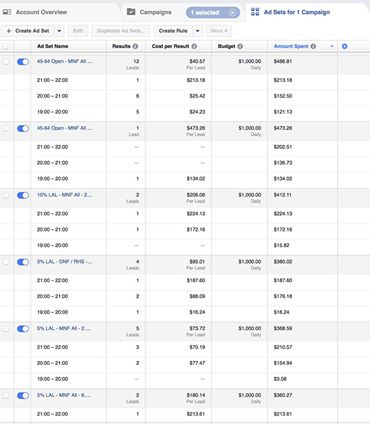Image resolution: width=370 pixels, height=424 pixels.
Task: Clear the '1 selected' filter x icon
Action: [x=232, y=13]
